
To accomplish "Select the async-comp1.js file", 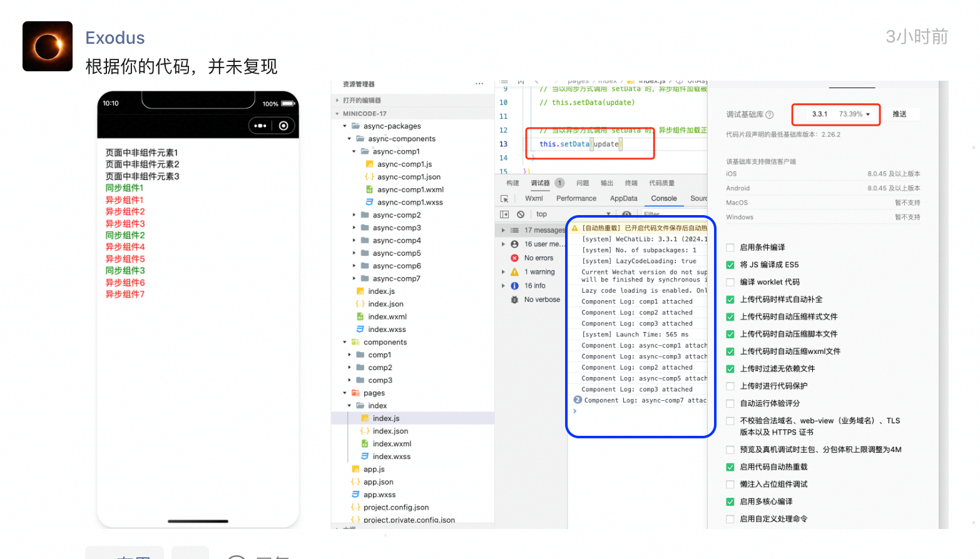I will [404, 164].
